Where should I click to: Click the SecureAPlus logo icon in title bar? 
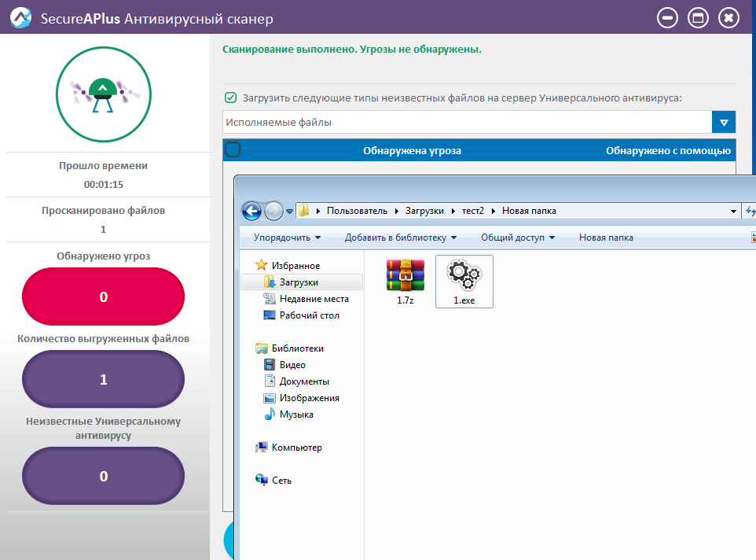tap(20, 18)
